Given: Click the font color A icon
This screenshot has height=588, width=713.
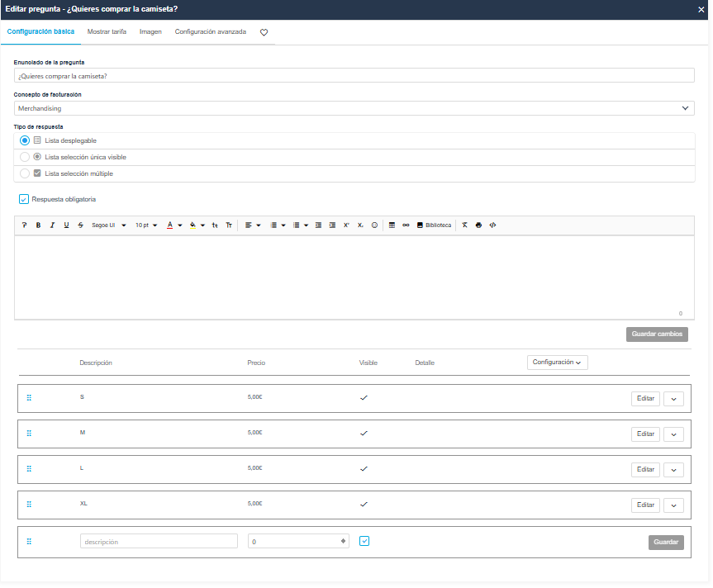Looking at the screenshot, I should click(x=169, y=225).
